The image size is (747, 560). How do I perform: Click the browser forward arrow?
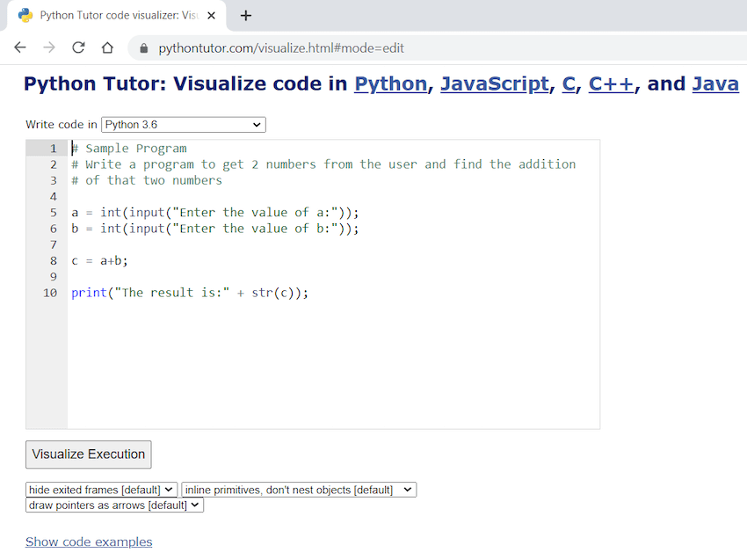tap(49, 47)
